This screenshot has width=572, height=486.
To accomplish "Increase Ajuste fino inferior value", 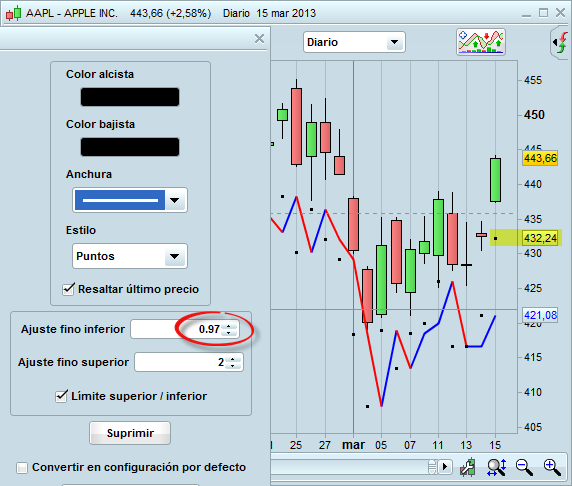I will [229, 326].
